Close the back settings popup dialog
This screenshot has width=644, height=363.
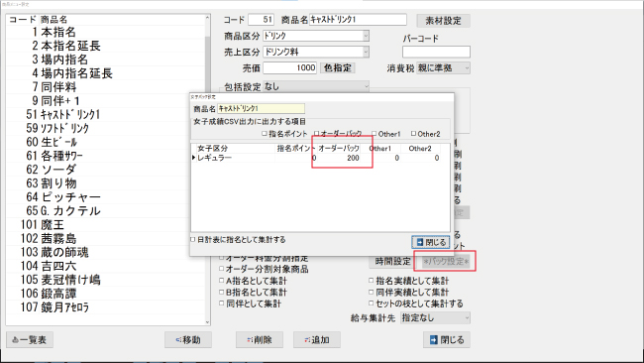pos(431,242)
